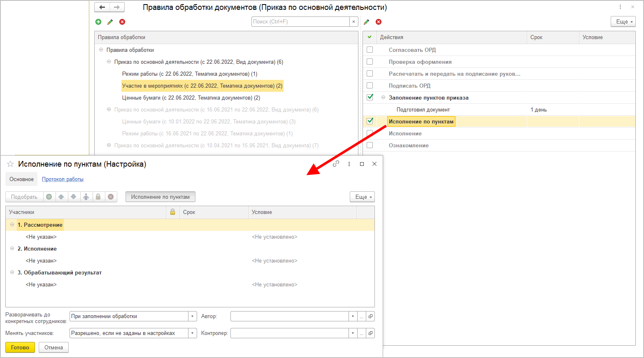Click the pencil edit icon above rules tree

click(110, 22)
